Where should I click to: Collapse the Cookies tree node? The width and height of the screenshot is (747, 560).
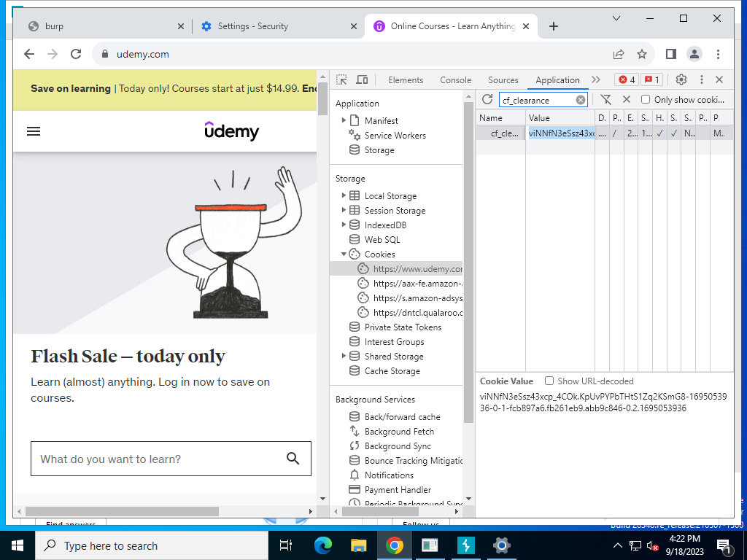click(x=344, y=254)
